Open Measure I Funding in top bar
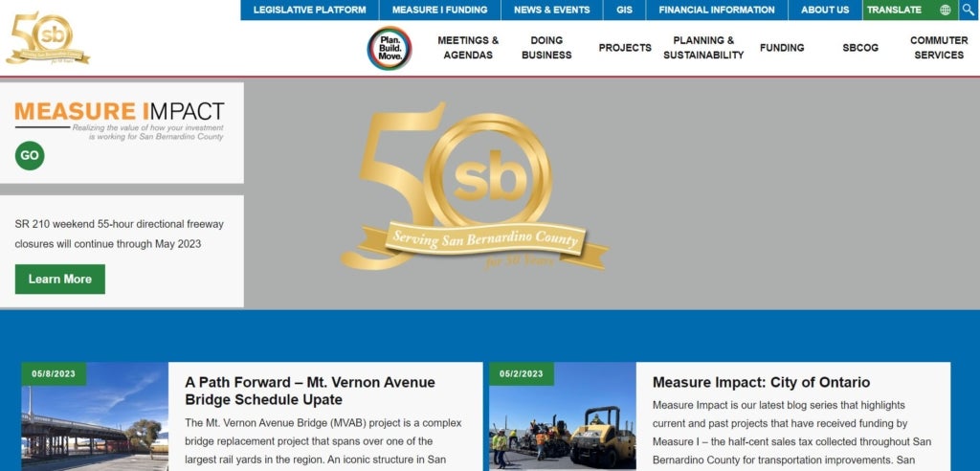This screenshot has width=980, height=471. pyautogui.click(x=440, y=10)
